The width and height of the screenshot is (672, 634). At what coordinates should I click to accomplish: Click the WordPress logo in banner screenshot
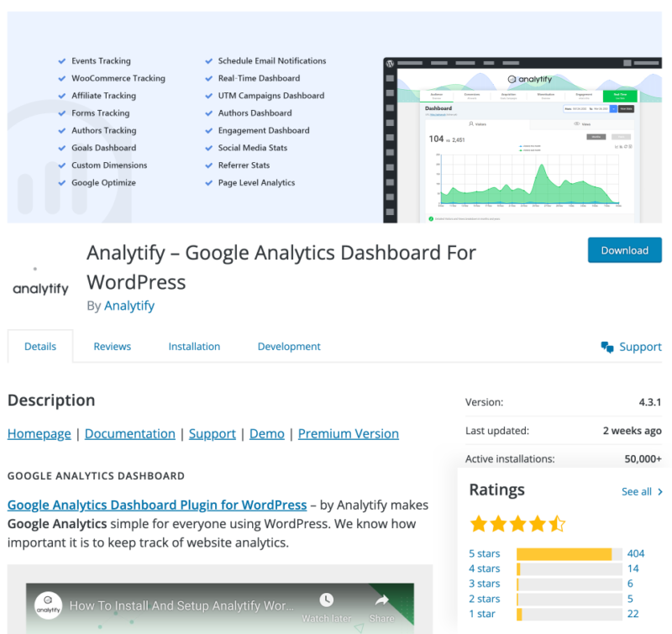point(390,64)
